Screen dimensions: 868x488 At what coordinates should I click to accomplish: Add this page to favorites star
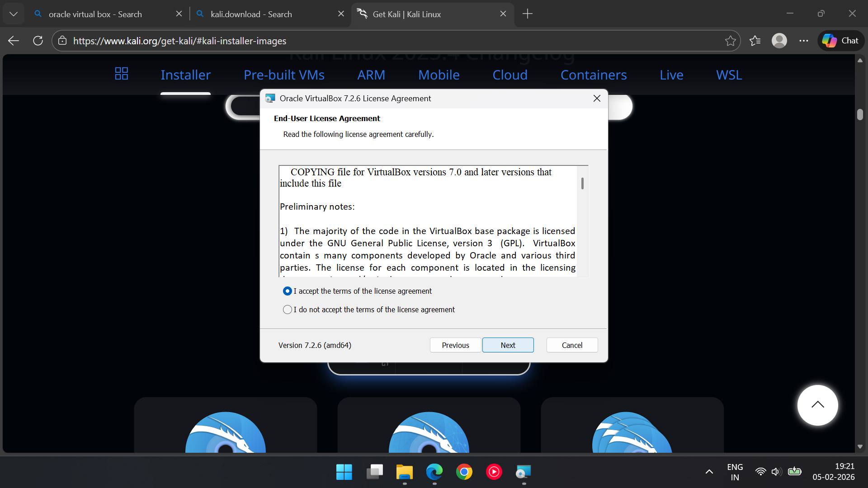tap(730, 41)
